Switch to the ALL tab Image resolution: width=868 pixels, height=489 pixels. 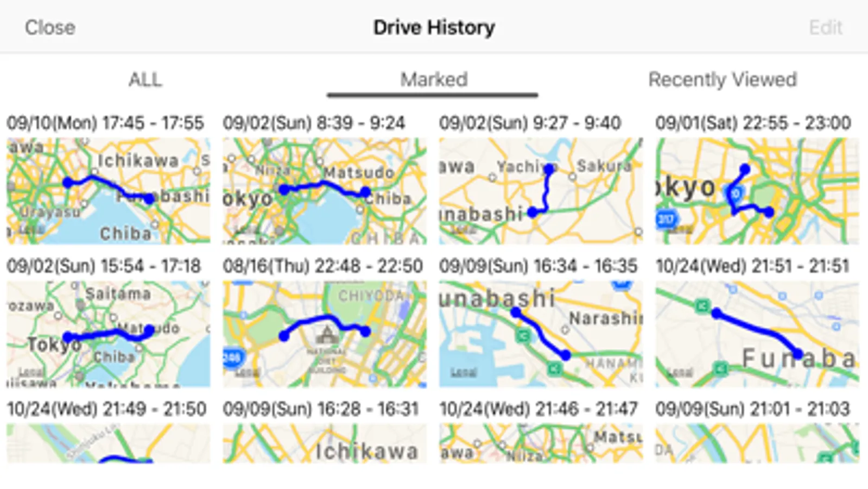pos(145,80)
